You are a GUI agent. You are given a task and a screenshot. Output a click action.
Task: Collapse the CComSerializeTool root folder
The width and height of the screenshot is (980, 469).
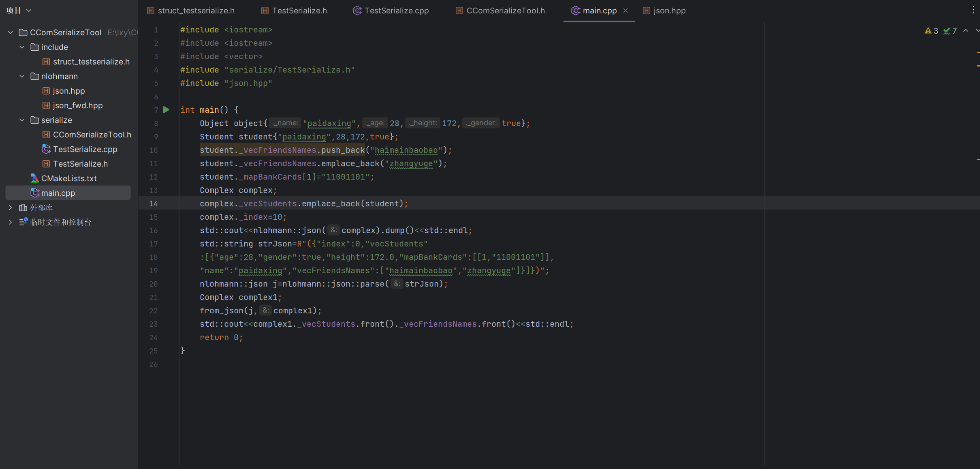click(11, 32)
